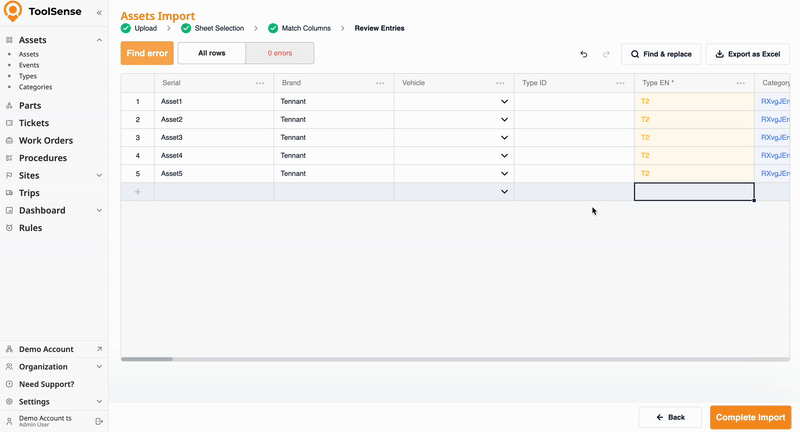Select Categories sub-item in sidebar

coord(35,87)
